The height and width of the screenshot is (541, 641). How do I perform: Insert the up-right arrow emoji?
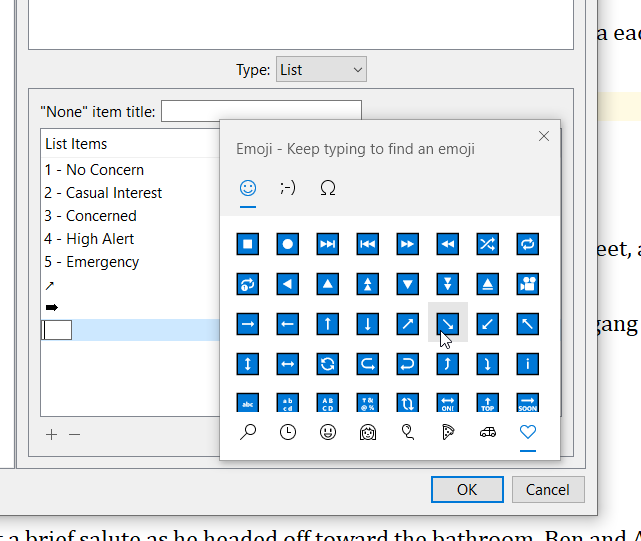(408, 324)
